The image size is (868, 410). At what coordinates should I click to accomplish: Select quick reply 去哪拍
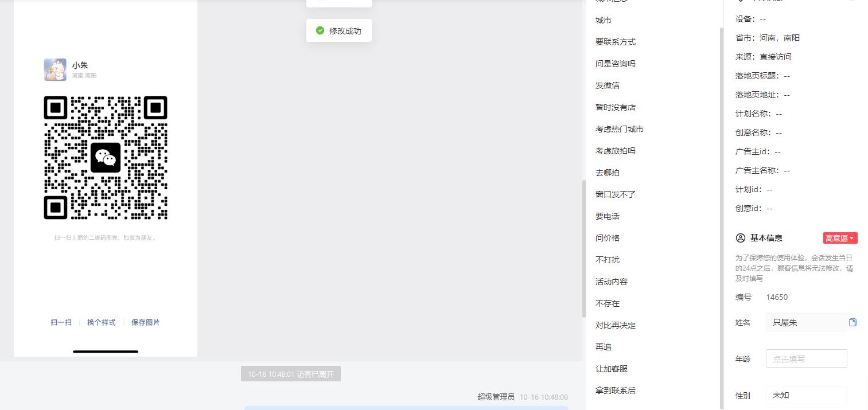pyautogui.click(x=608, y=173)
